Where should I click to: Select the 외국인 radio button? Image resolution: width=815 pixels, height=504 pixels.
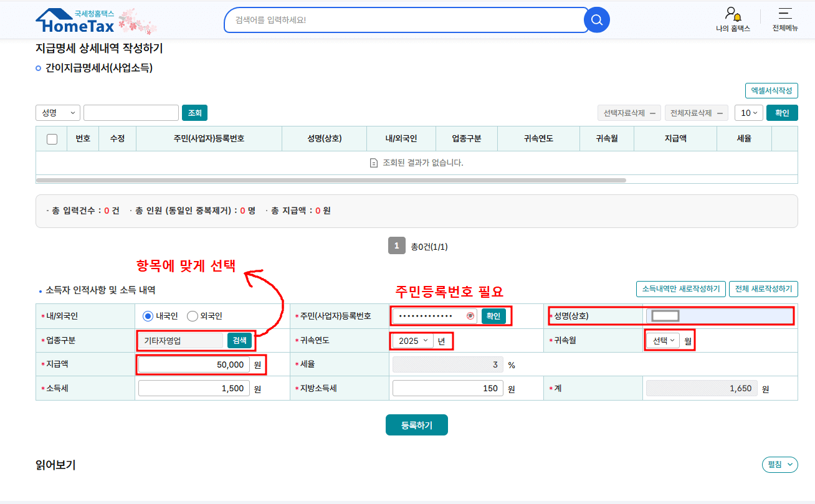click(192, 316)
